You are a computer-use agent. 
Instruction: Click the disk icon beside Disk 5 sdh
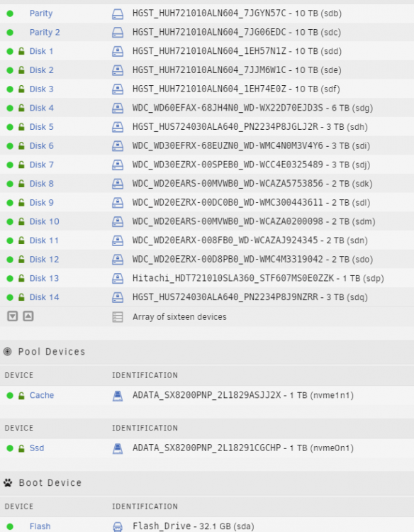(x=118, y=127)
